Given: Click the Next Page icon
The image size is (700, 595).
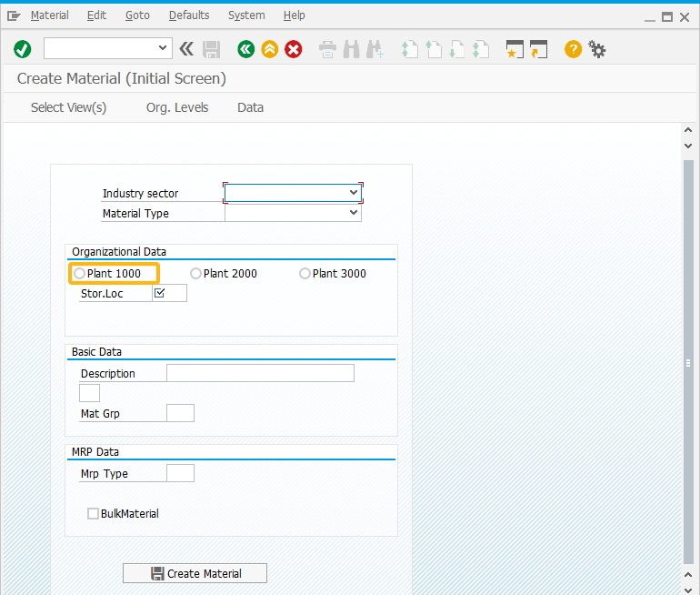Looking at the screenshot, I should (456, 49).
